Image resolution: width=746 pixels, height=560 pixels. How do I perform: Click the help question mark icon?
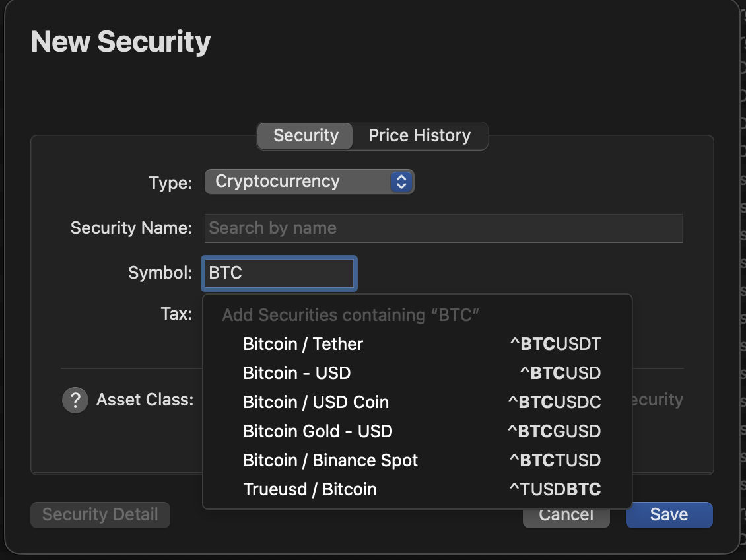pos(75,400)
